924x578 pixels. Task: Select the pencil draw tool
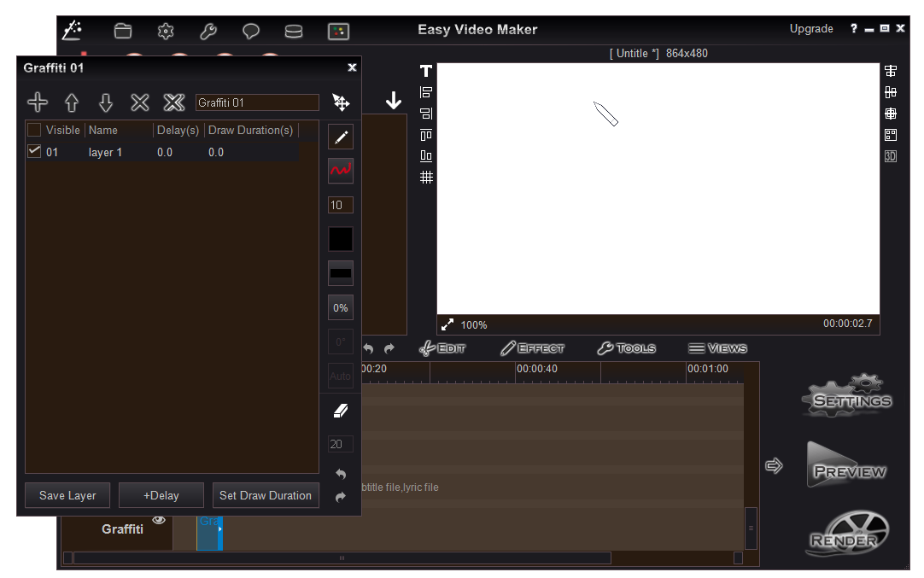(341, 137)
